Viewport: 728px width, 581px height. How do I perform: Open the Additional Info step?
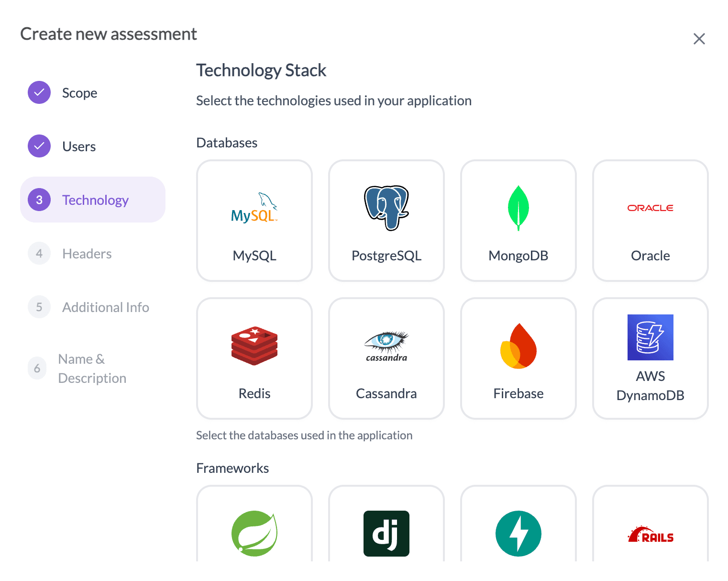click(x=105, y=307)
